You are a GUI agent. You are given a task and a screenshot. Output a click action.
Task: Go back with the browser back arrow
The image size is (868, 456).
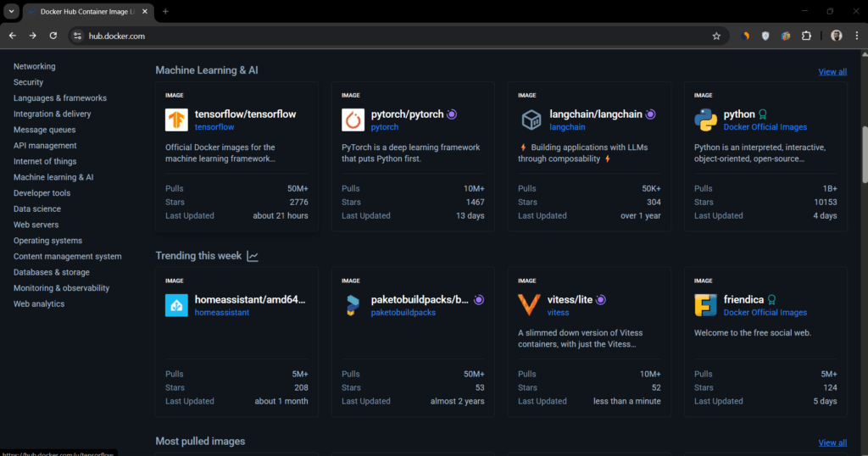click(x=12, y=36)
